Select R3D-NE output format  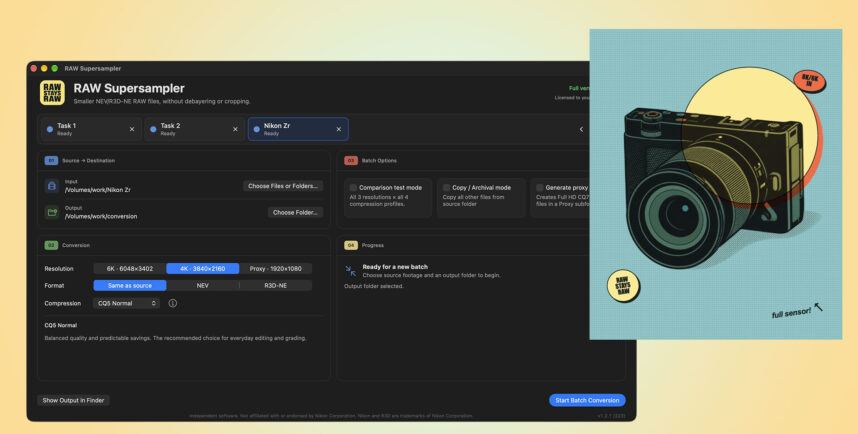point(276,285)
